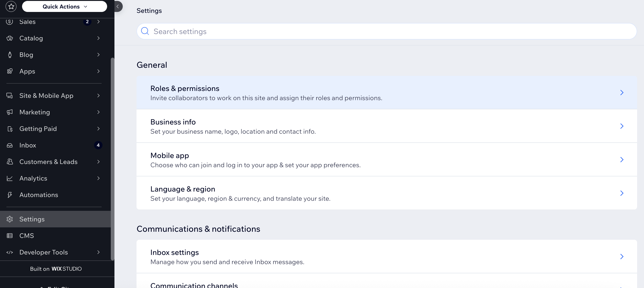Click the Analytics chart icon
644x288 pixels.
[x=9, y=178]
